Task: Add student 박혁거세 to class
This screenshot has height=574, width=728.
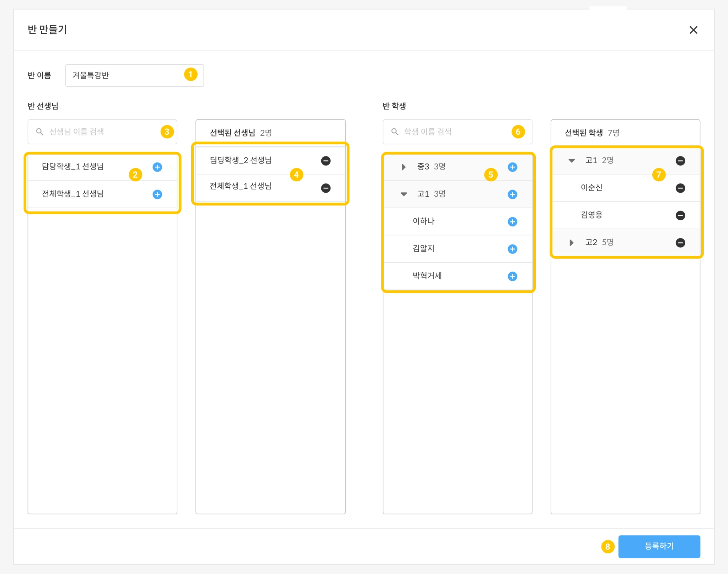Action: [512, 276]
